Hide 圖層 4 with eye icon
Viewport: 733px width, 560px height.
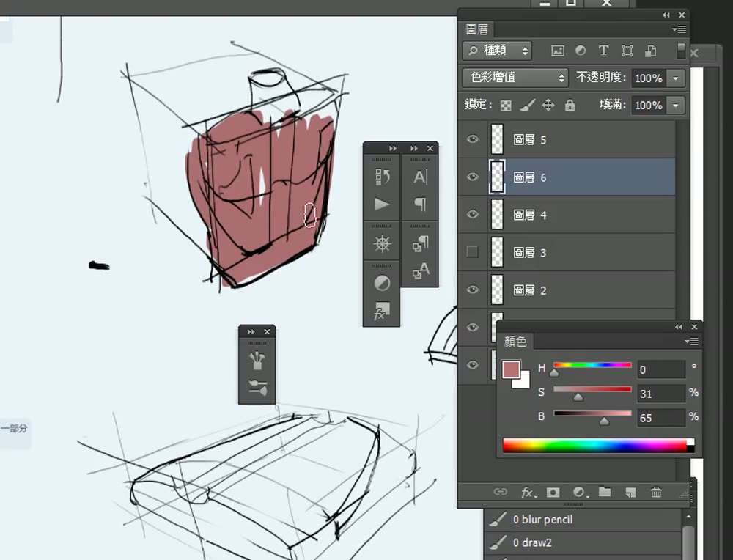472,215
